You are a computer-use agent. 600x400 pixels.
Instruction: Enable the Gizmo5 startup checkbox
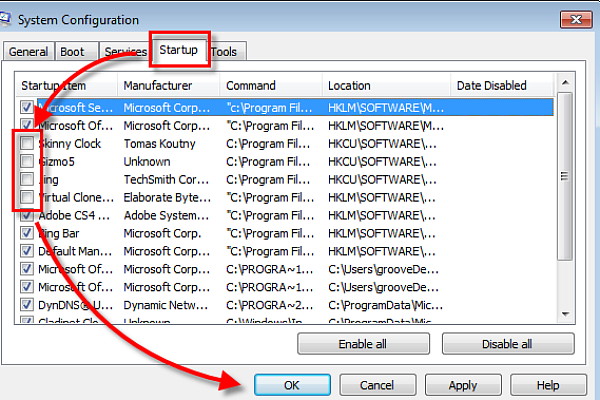point(27,161)
